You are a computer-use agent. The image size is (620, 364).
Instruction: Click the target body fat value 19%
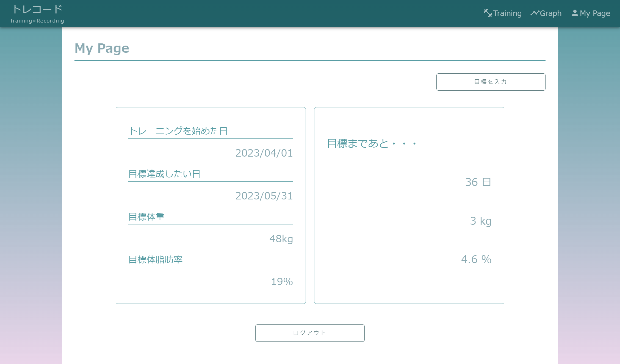(x=281, y=281)
